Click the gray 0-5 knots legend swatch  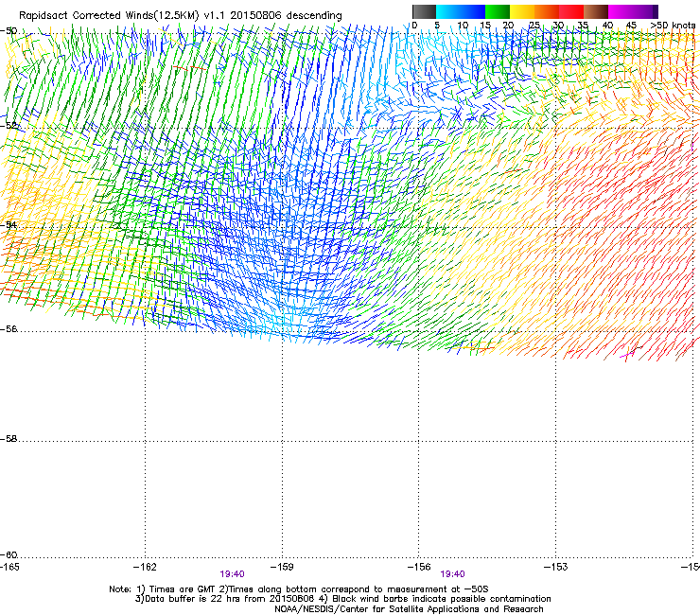tap(424, 11)
